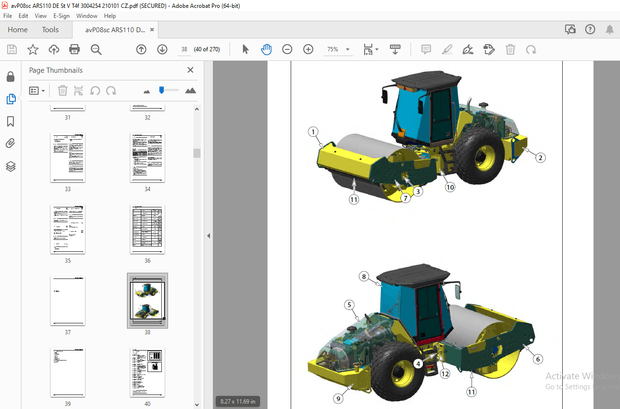Viewport: 620px width, 409px height.
Task: Switch to the Tools tab
Action: (x=51, y=30)
